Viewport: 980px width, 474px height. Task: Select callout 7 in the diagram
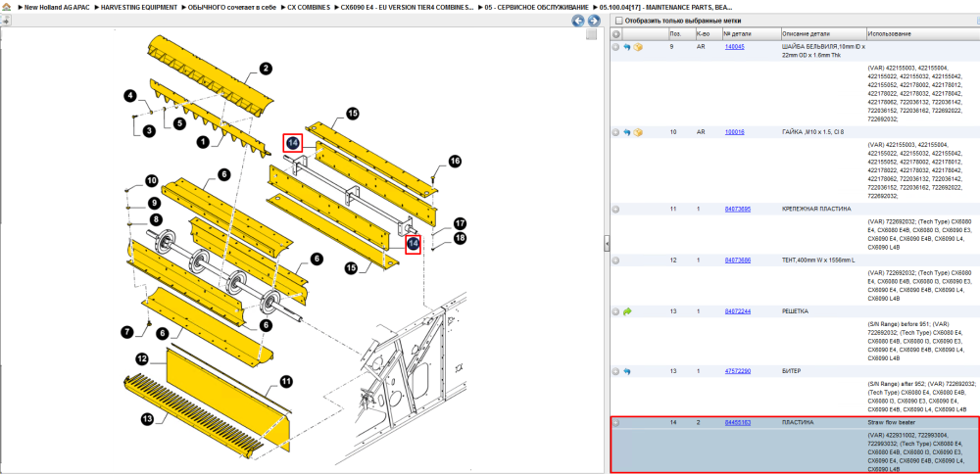click(x=127, y=332)
